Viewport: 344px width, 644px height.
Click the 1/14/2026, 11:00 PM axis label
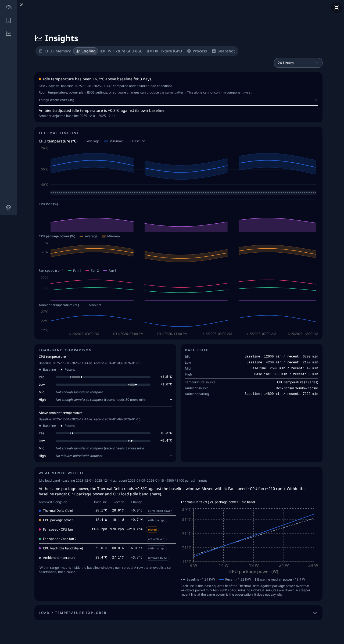(172, 334)
